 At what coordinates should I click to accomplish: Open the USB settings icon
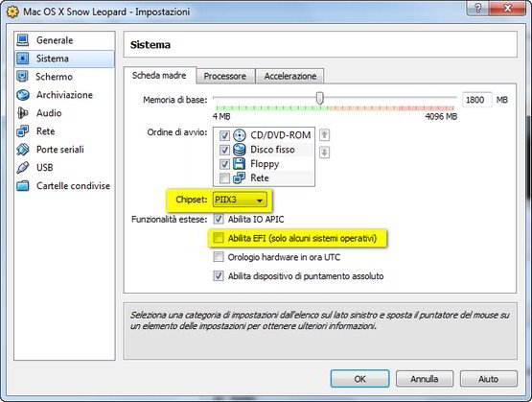click(23, 167)
